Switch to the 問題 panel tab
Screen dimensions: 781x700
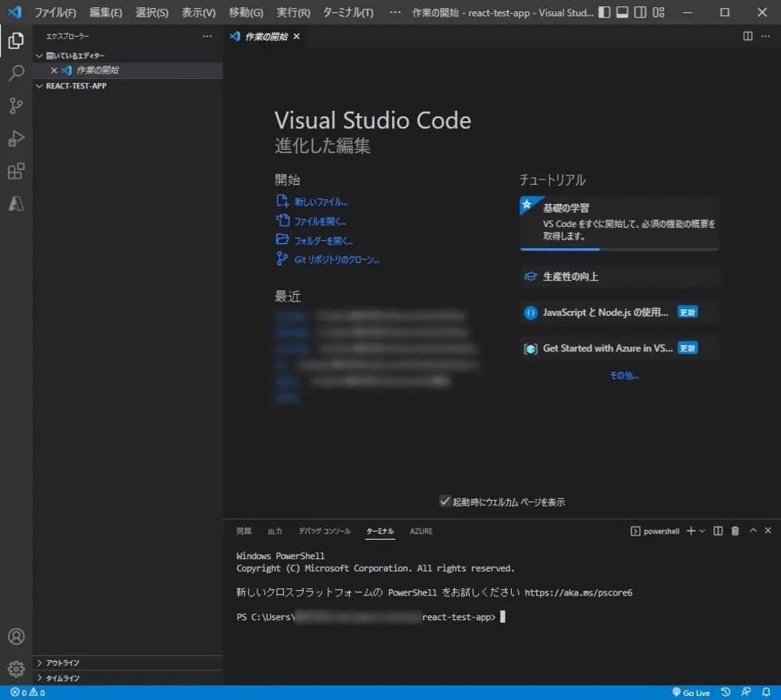244,531
